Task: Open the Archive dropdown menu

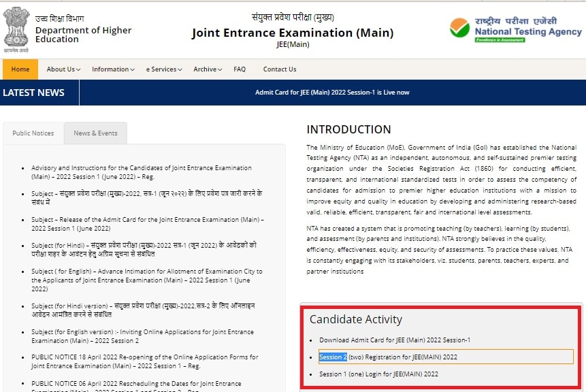Action: tap(208, 69)
